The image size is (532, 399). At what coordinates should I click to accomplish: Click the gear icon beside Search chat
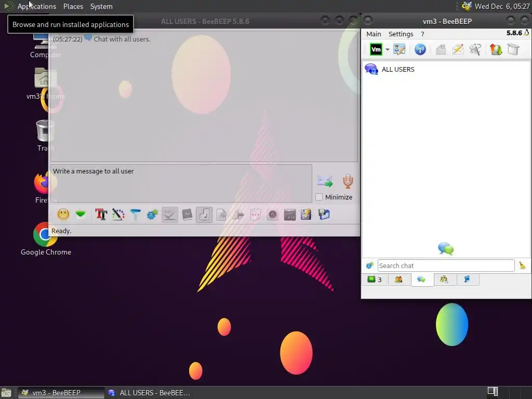click(x=369, y=265)
